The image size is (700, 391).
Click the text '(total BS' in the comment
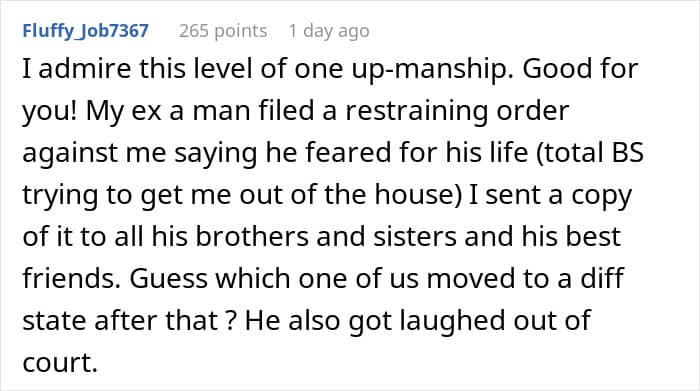pyautogui.click(x=590, y=153)
